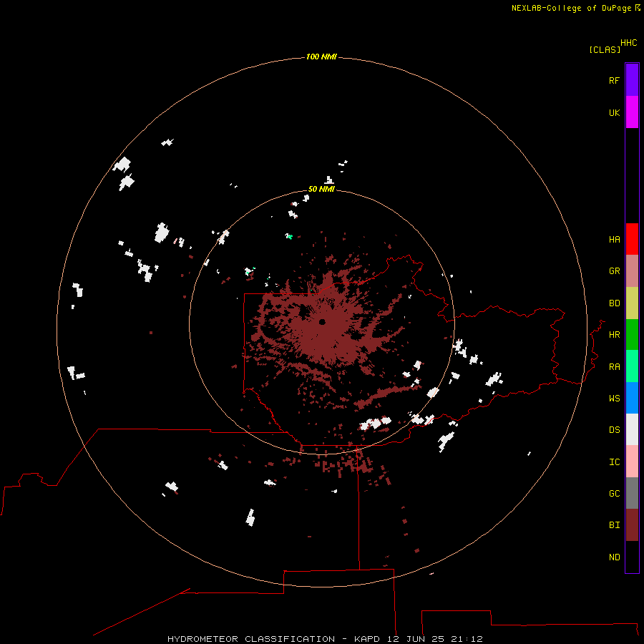Click the BI legend label
The width and height of the screenshot is (644, 644).
coord(614,525)
